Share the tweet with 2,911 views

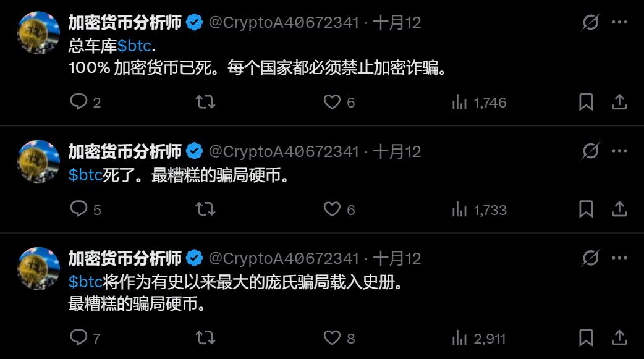tap(619, 337)
